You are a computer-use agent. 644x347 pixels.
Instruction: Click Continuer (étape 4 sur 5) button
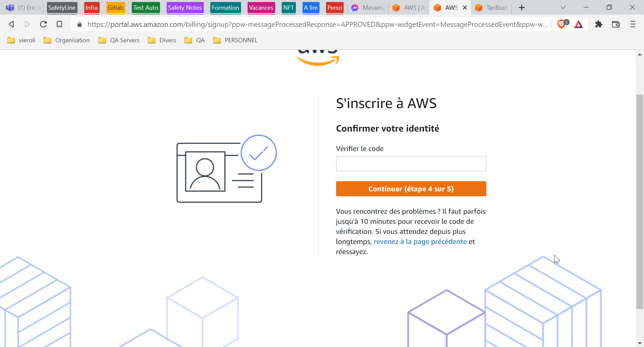[411, 189]
